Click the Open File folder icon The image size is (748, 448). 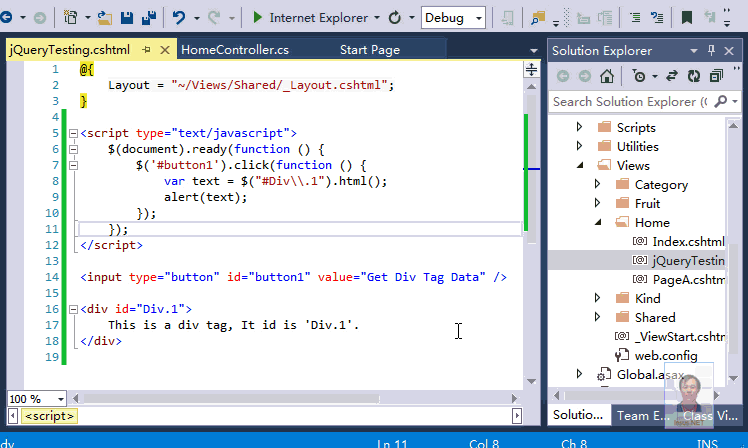(x=104, y=18)
